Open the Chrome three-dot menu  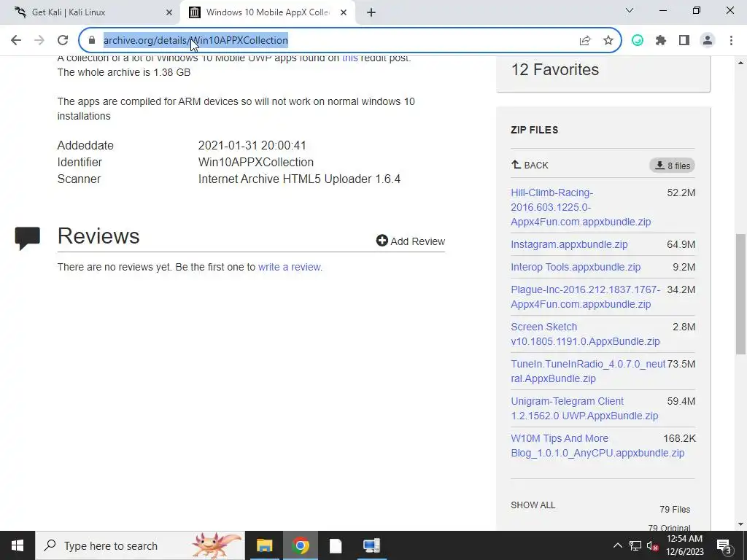click(x=731, y=41)
